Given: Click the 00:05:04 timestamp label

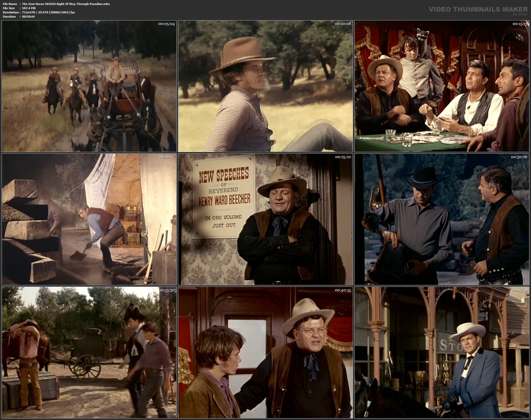Looking at the screenshot, I should (166, 24).
